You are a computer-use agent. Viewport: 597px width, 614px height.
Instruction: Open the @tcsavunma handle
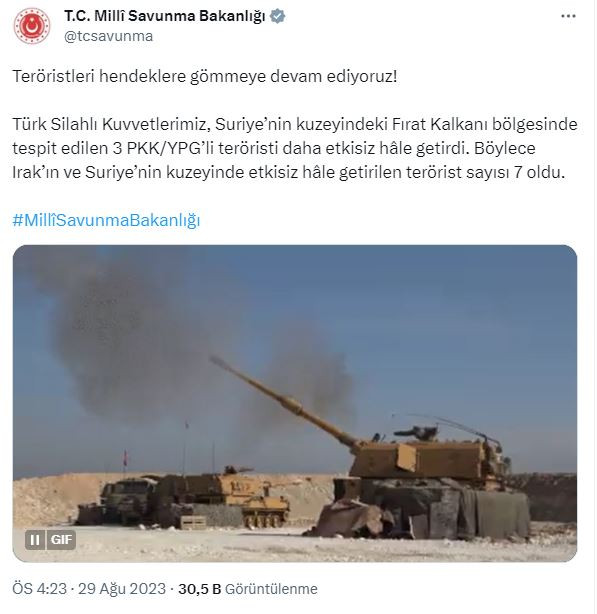[x=108, y=36]
